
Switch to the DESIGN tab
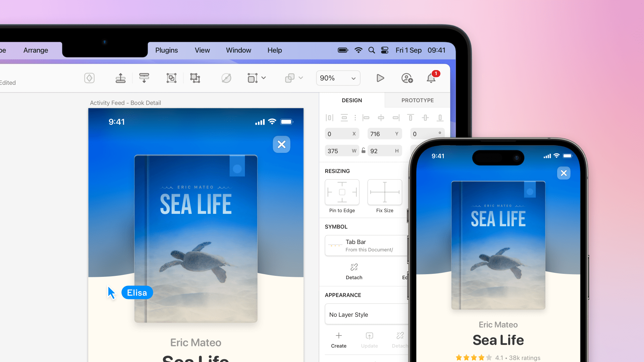(x=352, y=100)
